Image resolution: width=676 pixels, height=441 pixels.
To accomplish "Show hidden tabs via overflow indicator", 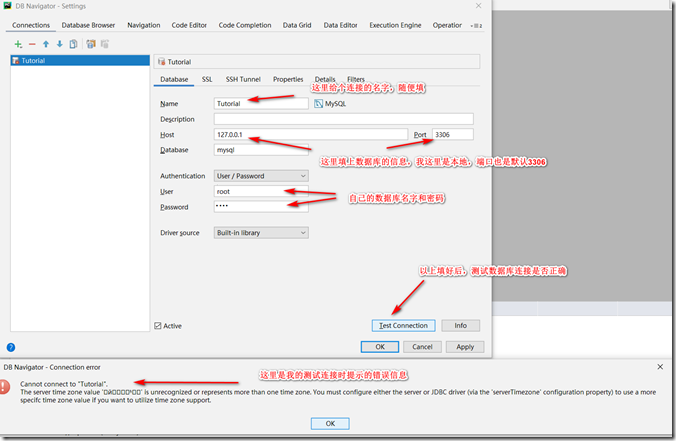I will tap(476, 26).
